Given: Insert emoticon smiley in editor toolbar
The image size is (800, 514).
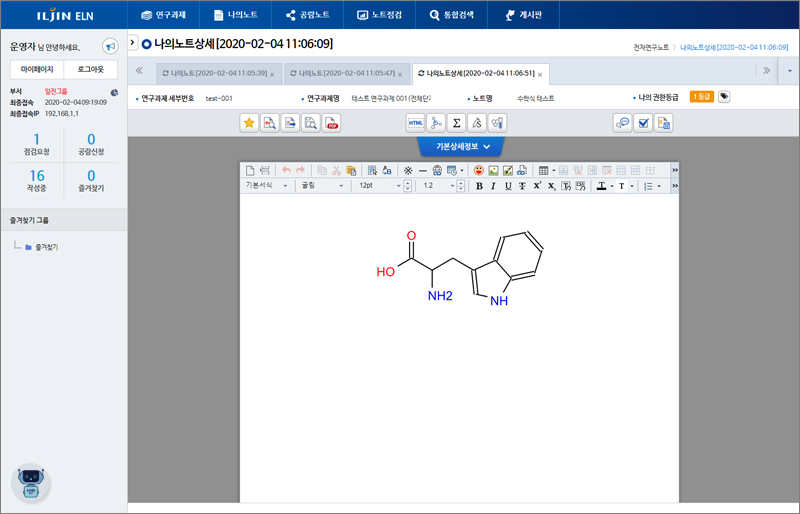Looking at the screenshot, I should [x=479, y=170].
